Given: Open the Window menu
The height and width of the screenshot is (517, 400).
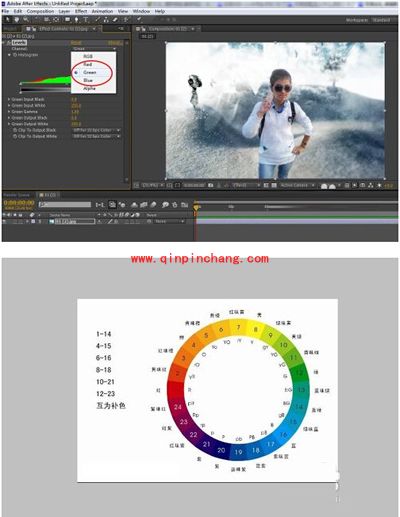Looking at the screenshot, I should [141, 11].
